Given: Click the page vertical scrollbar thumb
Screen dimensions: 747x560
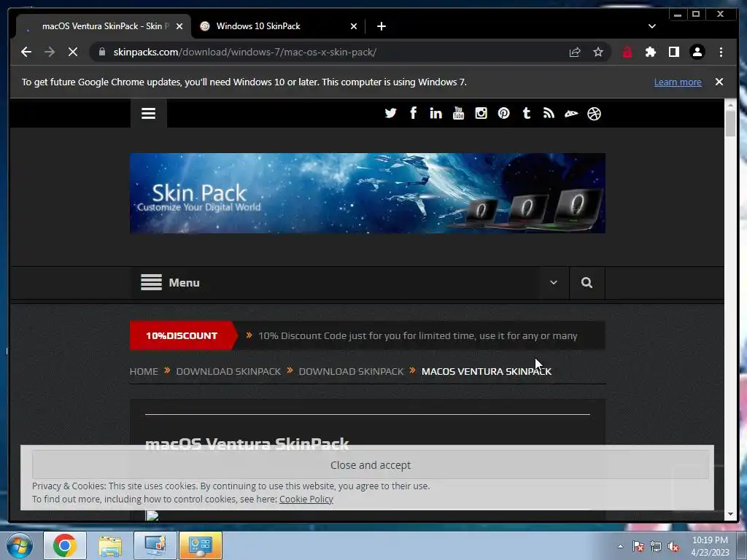Looking at the screenshot, I should pos(730,122).
